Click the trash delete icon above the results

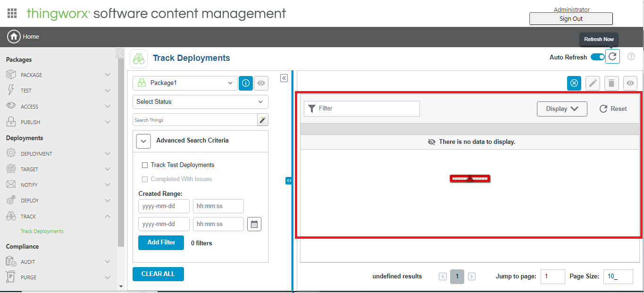pyautogui.click(x=611, y=83)
